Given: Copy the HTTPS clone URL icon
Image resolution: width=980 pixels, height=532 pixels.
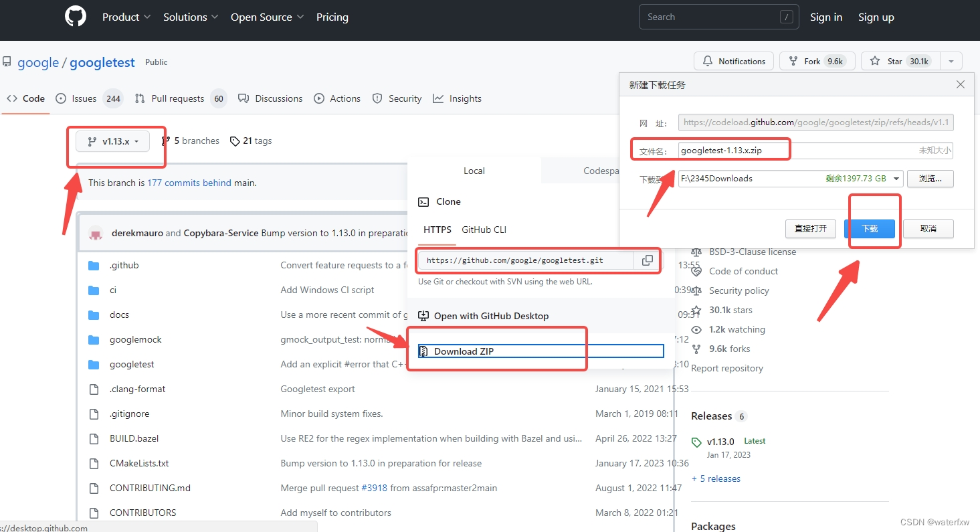Looking at the screenshot, I should coord(648,260).
